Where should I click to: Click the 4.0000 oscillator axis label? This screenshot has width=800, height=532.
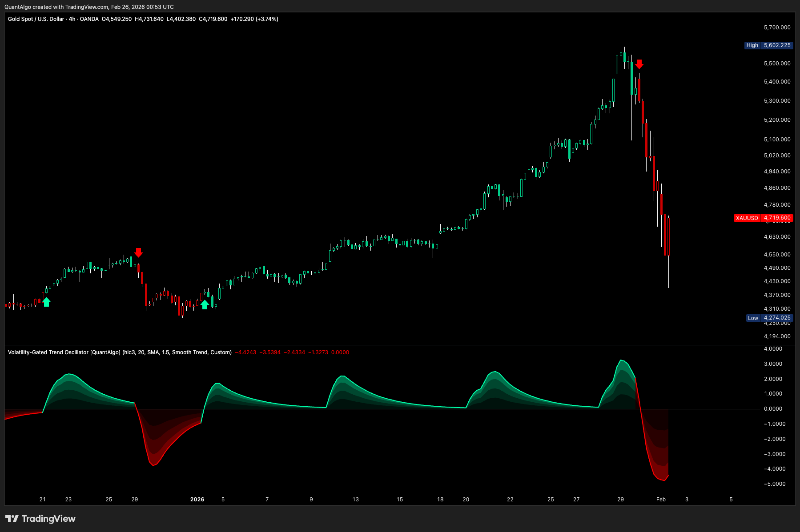coord(773,349)
